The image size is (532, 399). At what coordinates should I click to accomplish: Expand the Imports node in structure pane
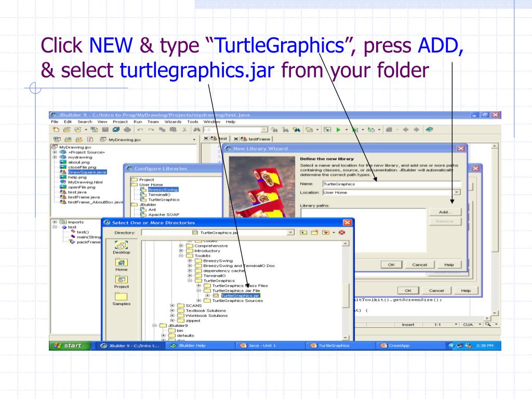55,222
